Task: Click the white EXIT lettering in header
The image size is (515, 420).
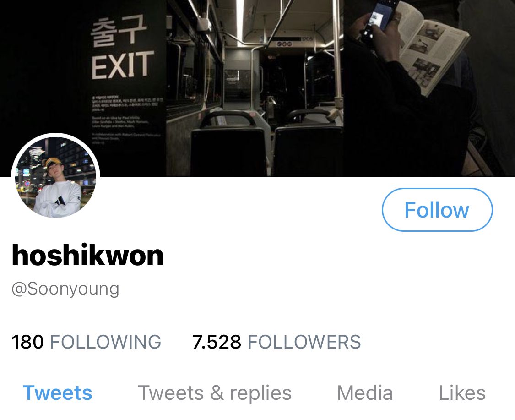Action: (123, 65)
